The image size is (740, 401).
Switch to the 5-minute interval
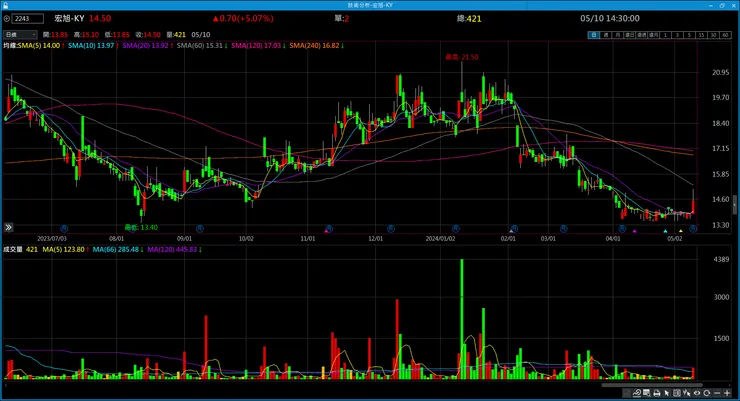(689, 35)
